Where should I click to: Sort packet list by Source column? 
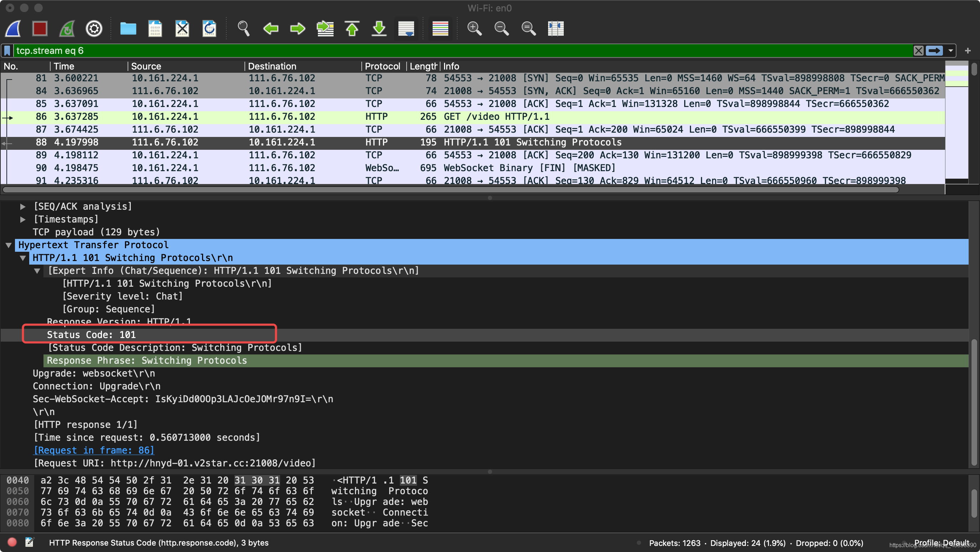pos(186,66)
